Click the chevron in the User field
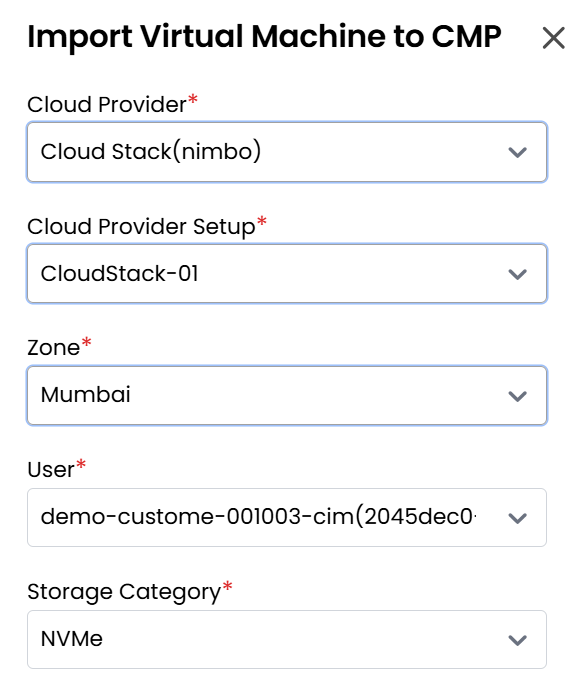 click(517, 518)
